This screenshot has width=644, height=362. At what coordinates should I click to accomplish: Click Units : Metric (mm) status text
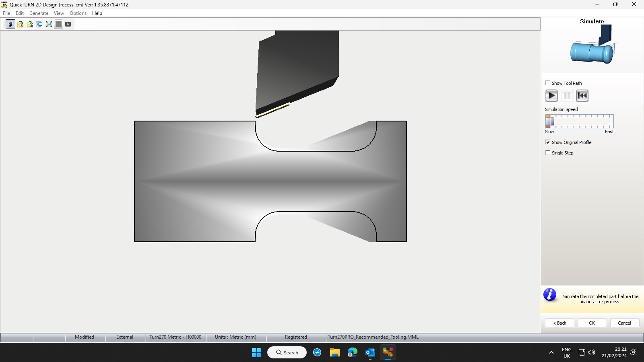pos(235,337)
